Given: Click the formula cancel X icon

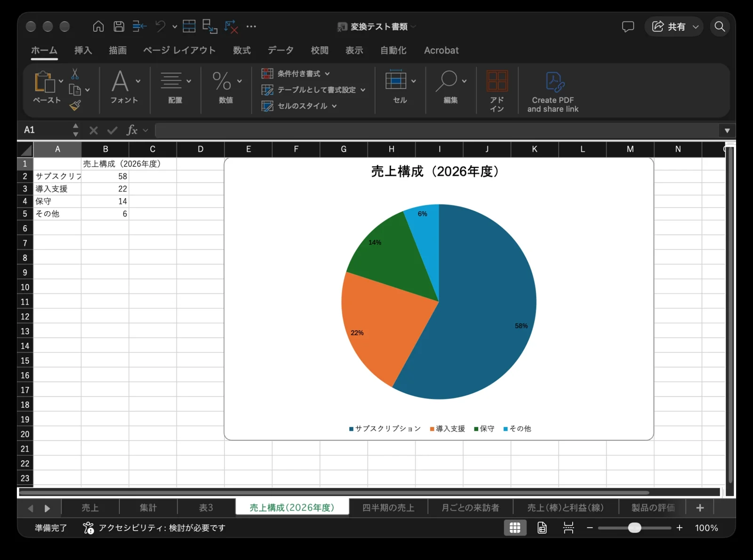Looking at the screenshot, I should click(x=94, y=130).
